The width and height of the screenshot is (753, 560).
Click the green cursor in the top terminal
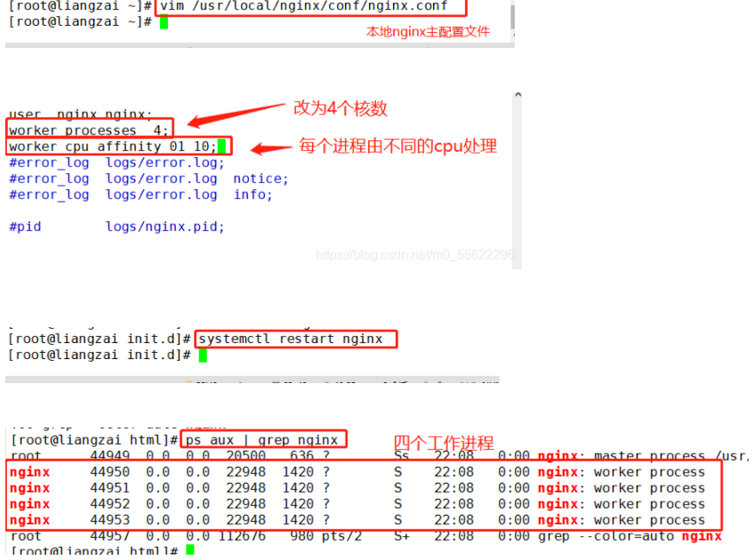click(x=164, y=22)
